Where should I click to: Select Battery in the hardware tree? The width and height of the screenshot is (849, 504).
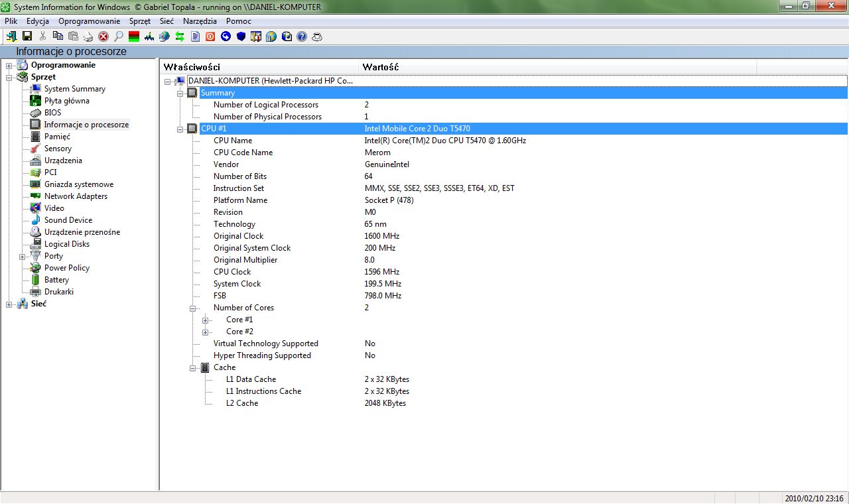[56, 280]
